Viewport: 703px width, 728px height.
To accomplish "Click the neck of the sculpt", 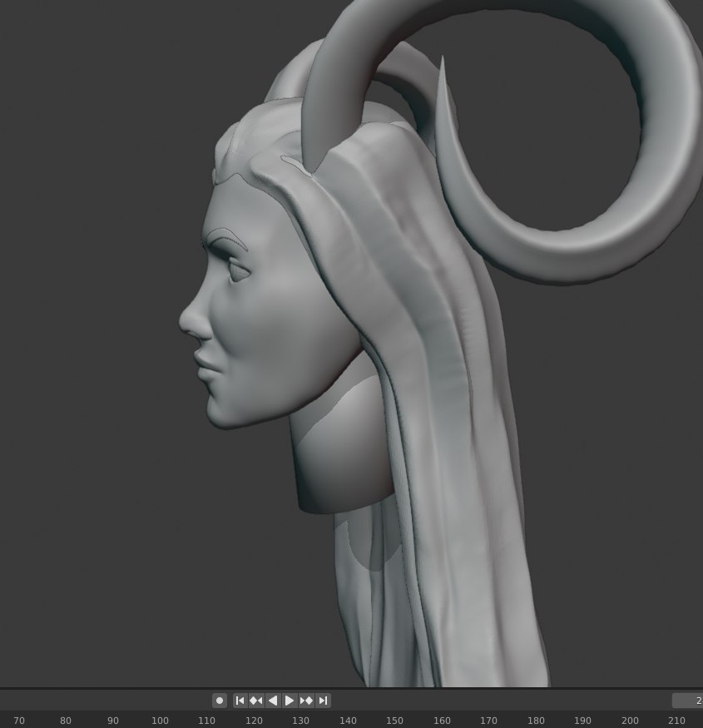I will [333, 466].
